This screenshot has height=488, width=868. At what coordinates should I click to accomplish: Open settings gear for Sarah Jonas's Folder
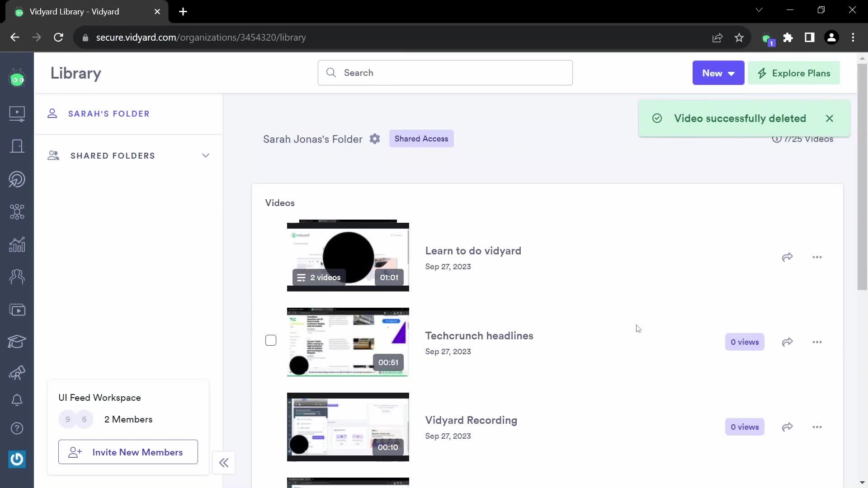tap(375, 138)
